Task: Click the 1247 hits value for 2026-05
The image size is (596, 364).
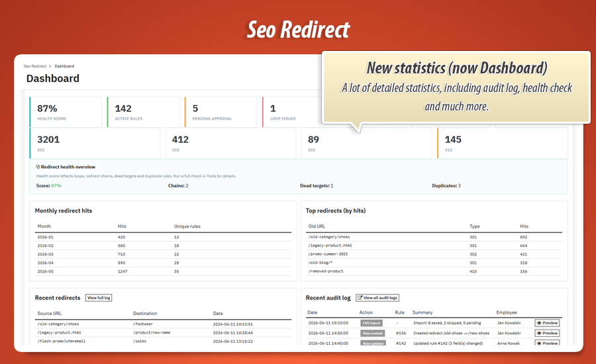Action: (123, 271)
